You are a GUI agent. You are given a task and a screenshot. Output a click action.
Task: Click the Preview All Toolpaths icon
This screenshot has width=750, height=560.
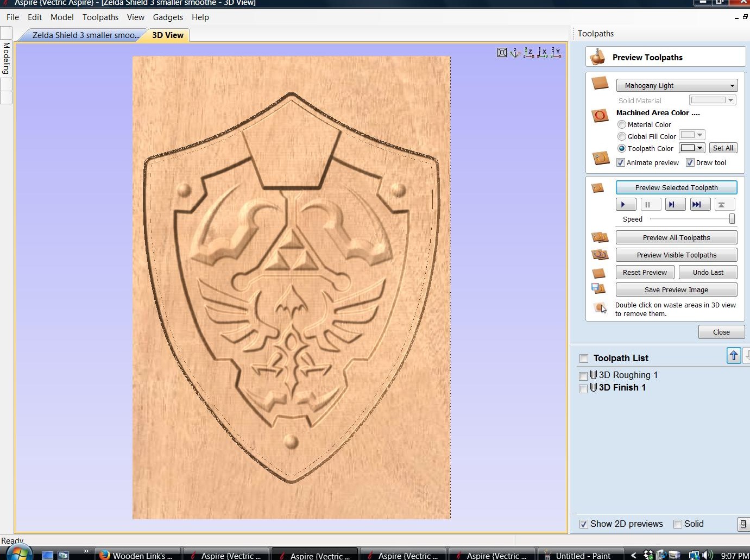coord(600,237)
